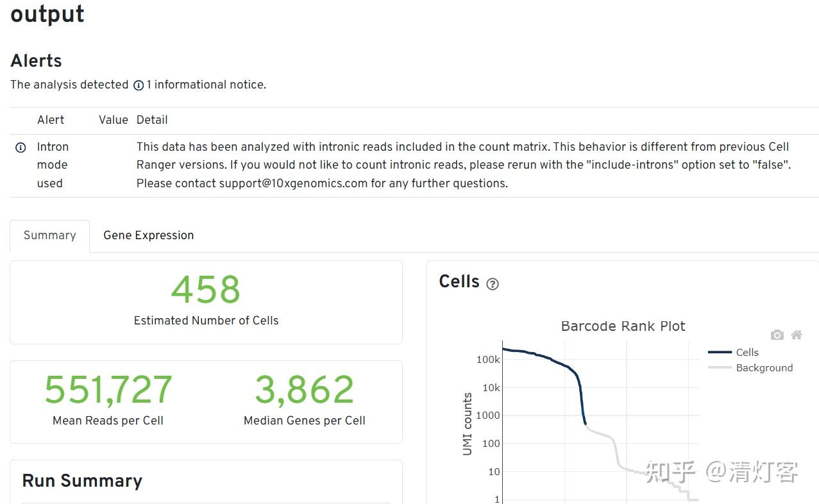This screenshot has width=819, height=504.
Task: Click the support@10xgenomics.com email address
Action: (x=293, y=183)
